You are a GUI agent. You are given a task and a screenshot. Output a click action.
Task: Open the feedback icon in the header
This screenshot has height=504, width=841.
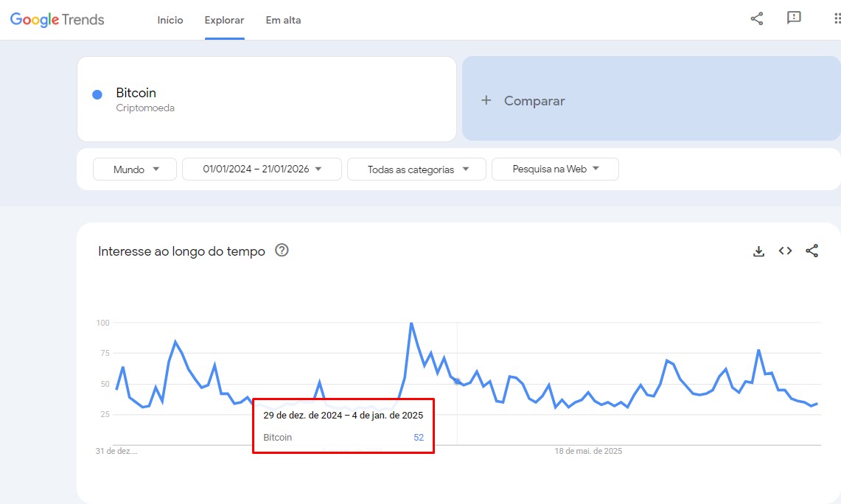[794, 19]
